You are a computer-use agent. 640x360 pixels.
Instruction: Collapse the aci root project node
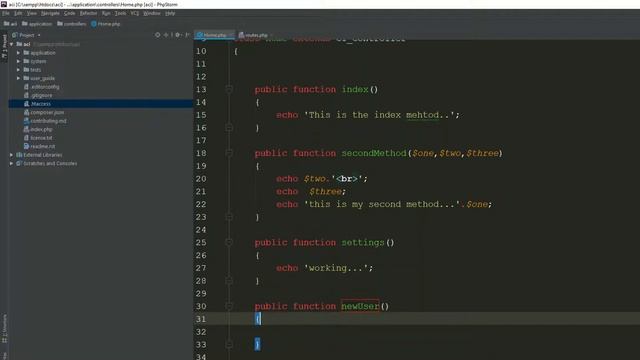11,44
